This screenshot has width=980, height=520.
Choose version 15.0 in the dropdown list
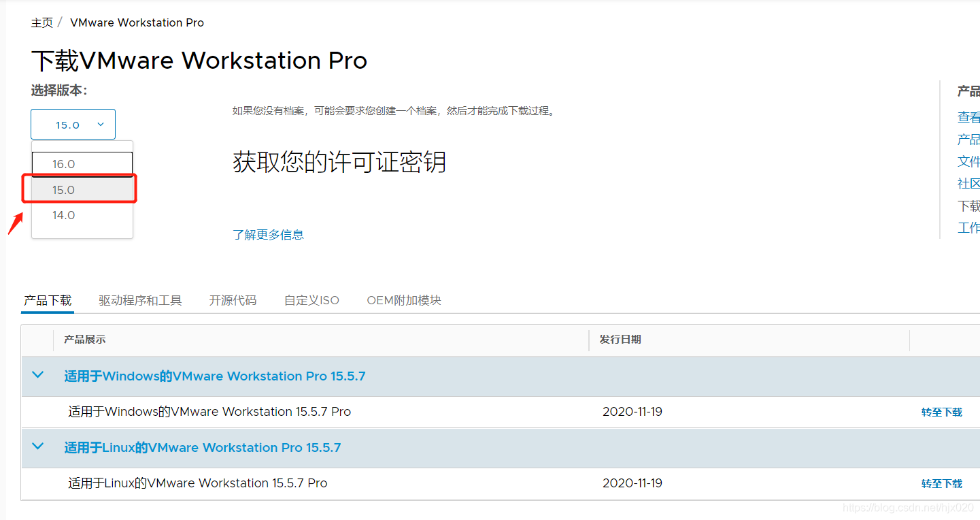82,190
